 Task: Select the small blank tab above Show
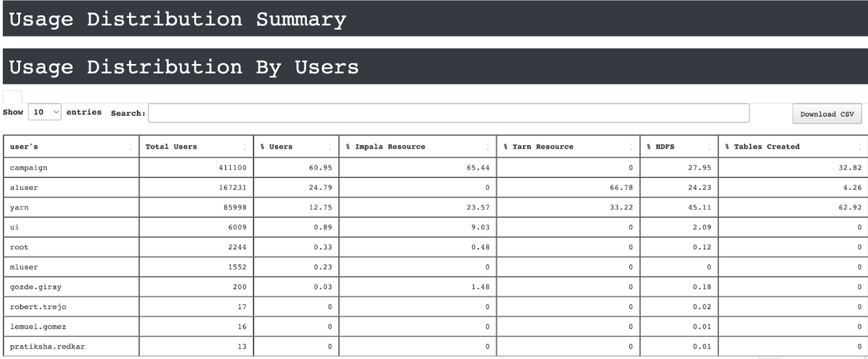click(x=12, y=97)
